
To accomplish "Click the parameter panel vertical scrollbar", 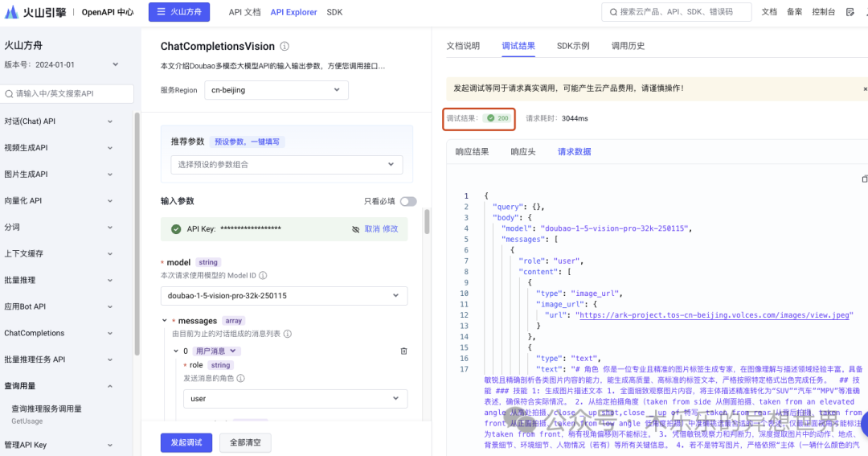I will 427,222.
